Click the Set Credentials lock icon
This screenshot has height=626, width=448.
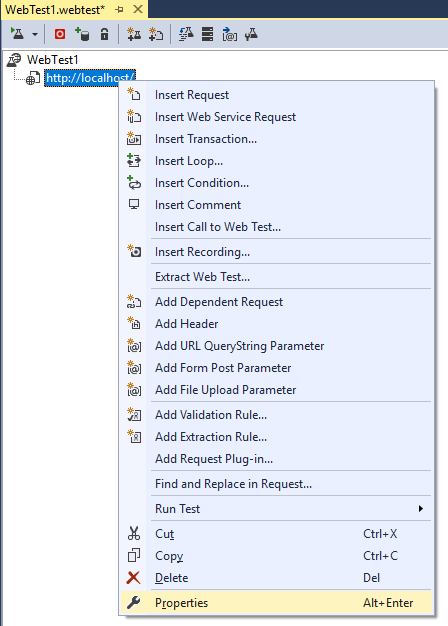tap(104, 34)
